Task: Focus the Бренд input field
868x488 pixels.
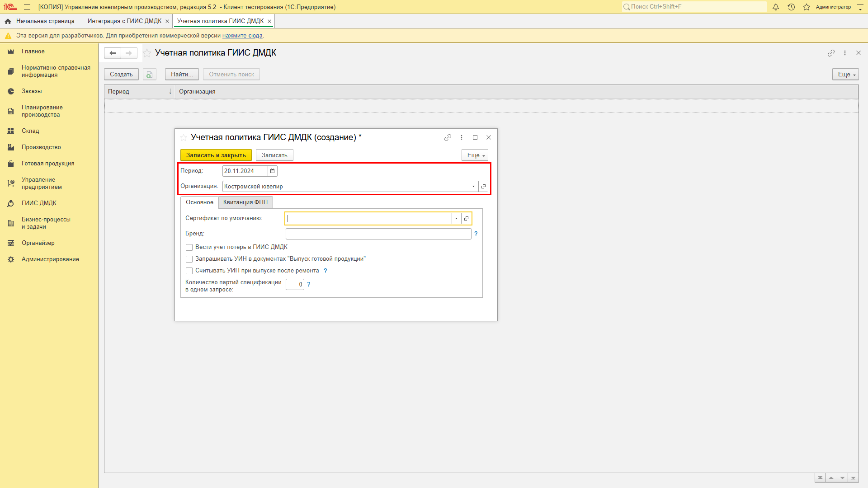Action: tap(378, 234)
